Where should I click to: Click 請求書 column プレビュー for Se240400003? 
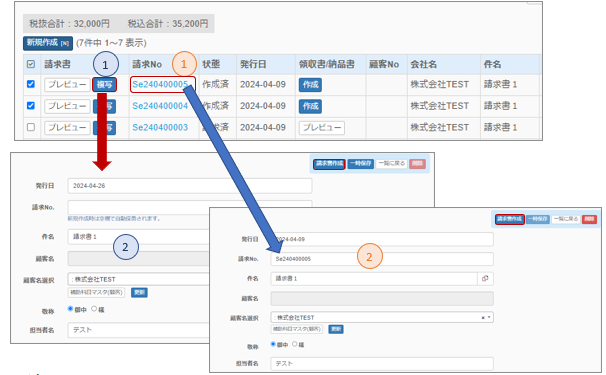point(67,128)
